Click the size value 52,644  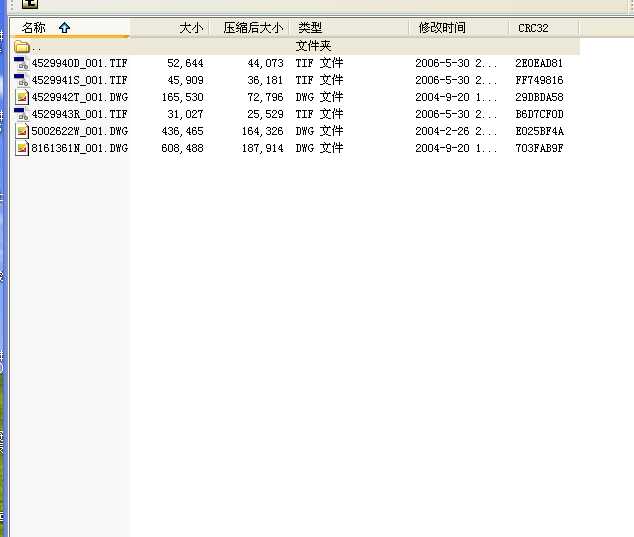[x=185, y=63]
